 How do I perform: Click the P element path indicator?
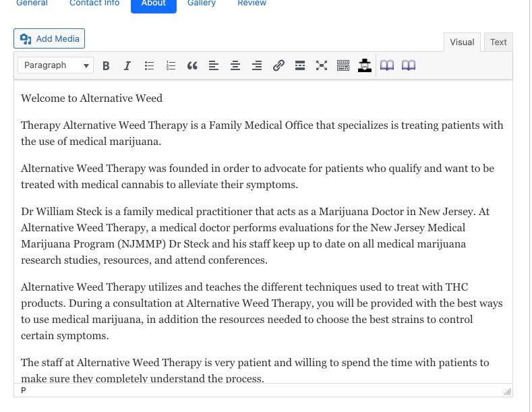pos(24,390)
